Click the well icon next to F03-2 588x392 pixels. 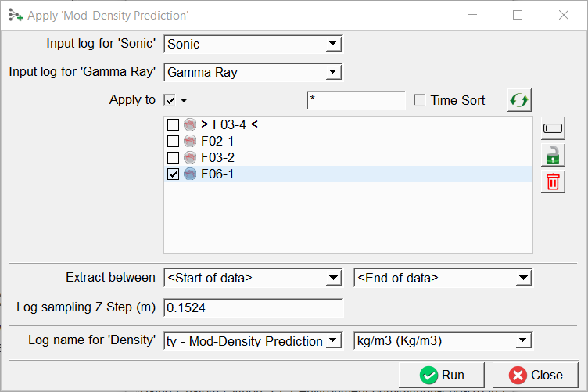pos(190,157)
